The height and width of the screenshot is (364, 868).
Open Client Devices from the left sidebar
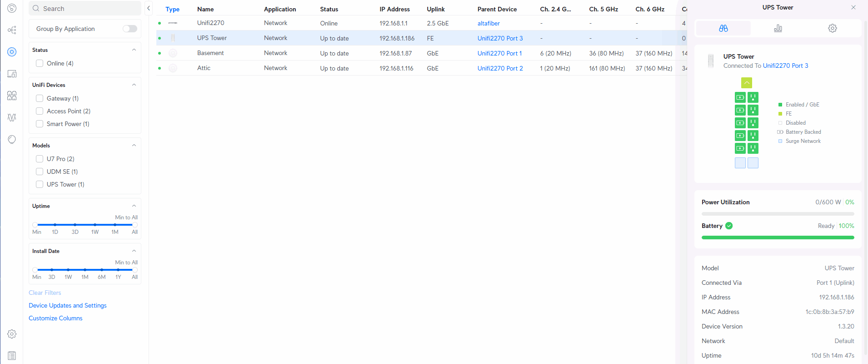tap(12, 74)
